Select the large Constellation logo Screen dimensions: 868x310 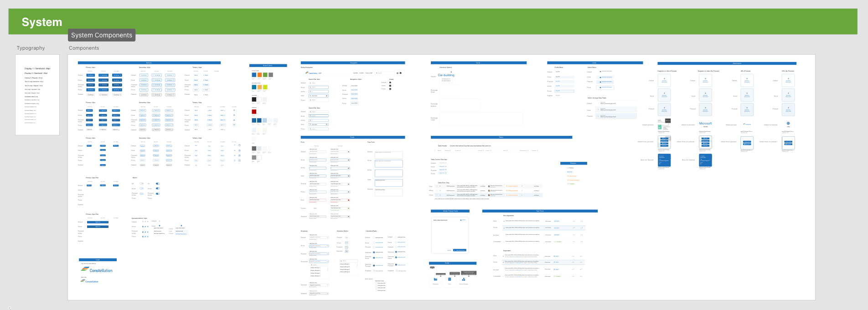tap(97, 270)
